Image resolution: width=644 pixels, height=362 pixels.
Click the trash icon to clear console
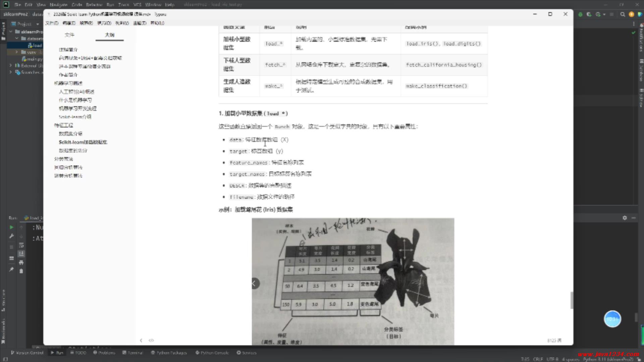(21, 271)
